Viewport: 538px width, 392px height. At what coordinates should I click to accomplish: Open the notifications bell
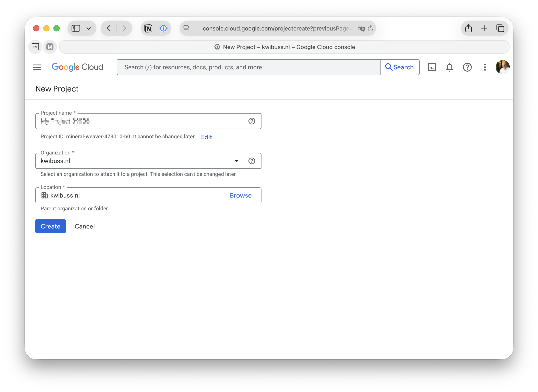pyautogui.click(x=449, y=67)
